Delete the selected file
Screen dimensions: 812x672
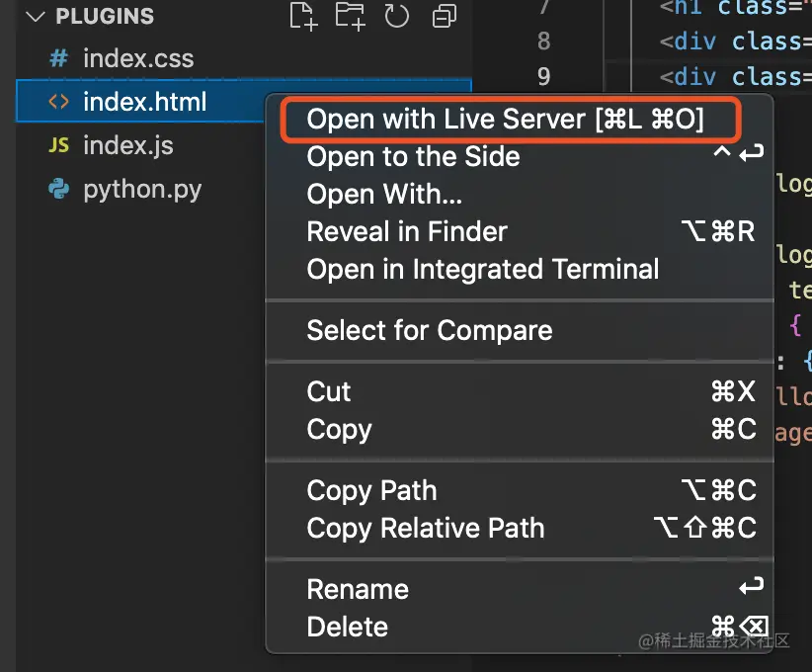pyautogui.click(x=348, y=627)
